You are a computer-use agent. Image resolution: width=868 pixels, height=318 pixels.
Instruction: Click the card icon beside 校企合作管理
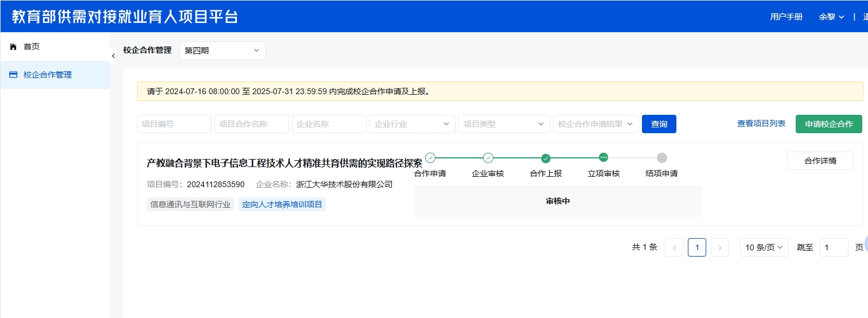[x=13, y=75]
